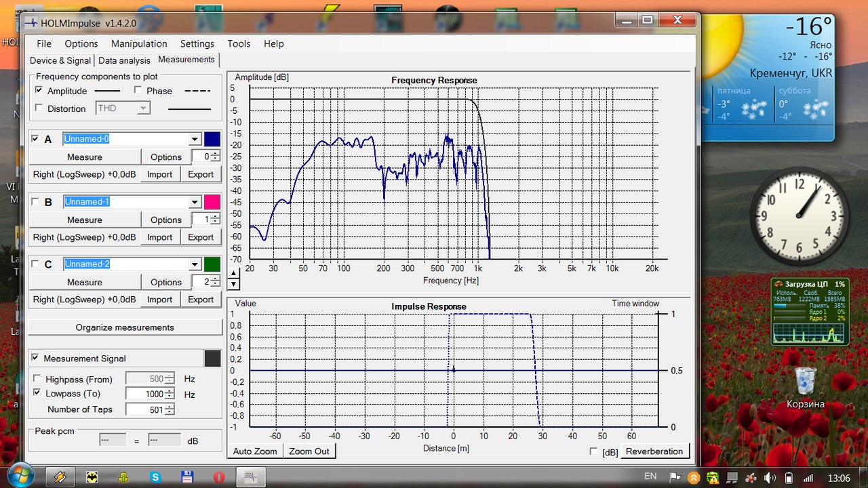Enable the Distortion checkbox
Viewport: 868px width, 488px height.
39,108
